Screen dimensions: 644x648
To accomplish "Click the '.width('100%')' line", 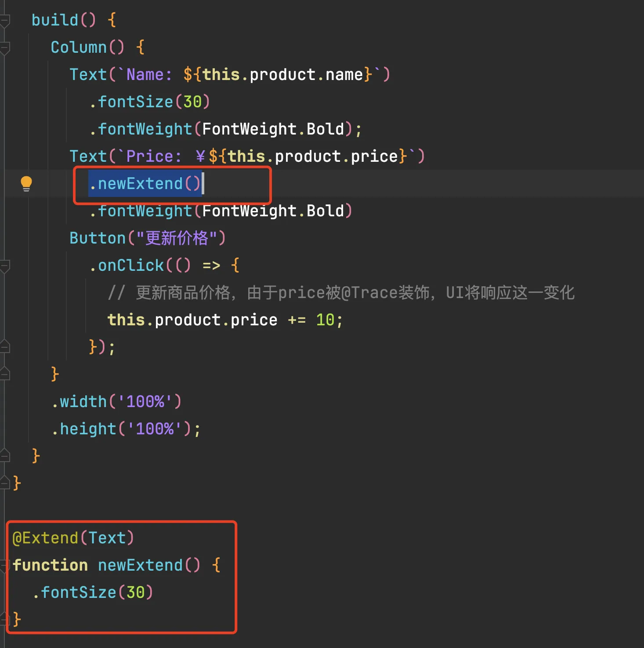I will tap(116, 402).
